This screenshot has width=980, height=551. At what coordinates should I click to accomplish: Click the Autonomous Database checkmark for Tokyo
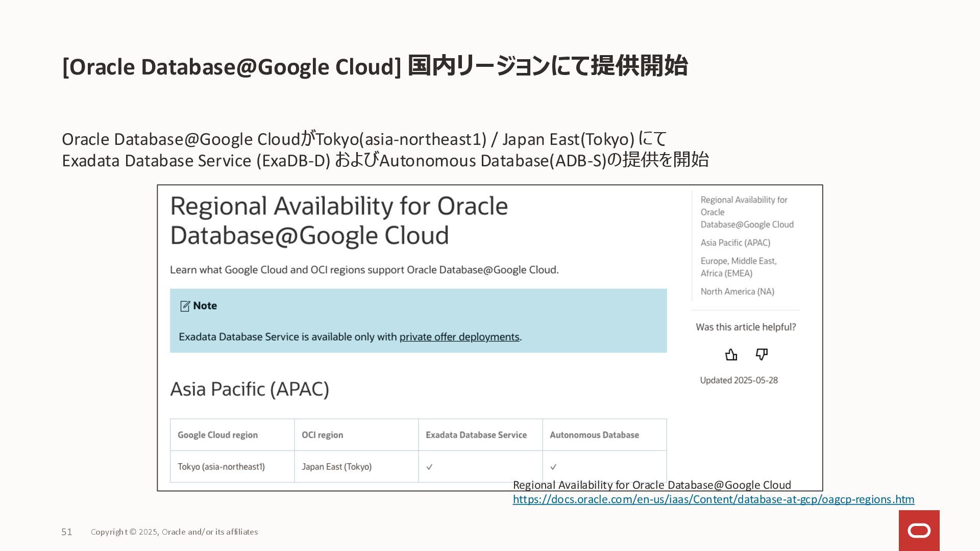point(553,467)
